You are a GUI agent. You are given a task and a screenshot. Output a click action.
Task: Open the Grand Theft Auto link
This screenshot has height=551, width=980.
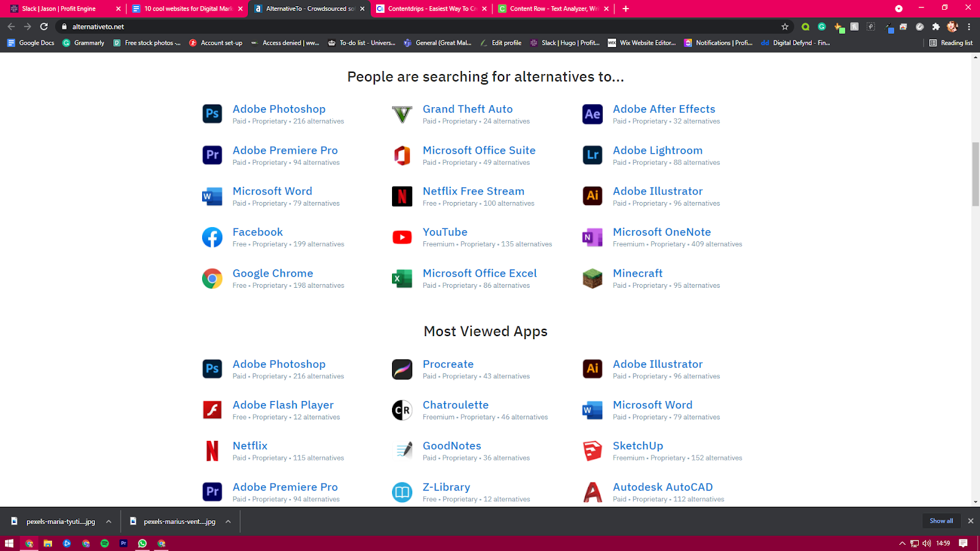coord(467,109)
